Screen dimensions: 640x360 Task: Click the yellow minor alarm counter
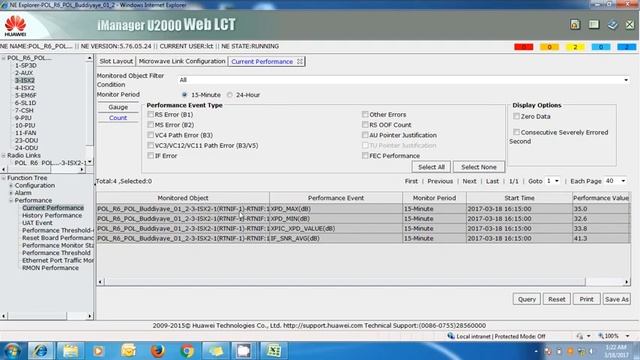(575, 47)
